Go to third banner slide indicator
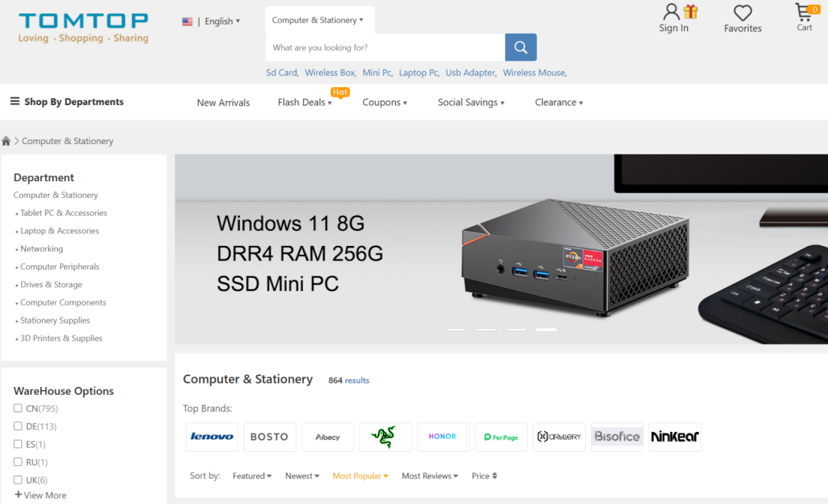This screenshot has width=828, height=504. pyautogui.click(x=516, y=329)
